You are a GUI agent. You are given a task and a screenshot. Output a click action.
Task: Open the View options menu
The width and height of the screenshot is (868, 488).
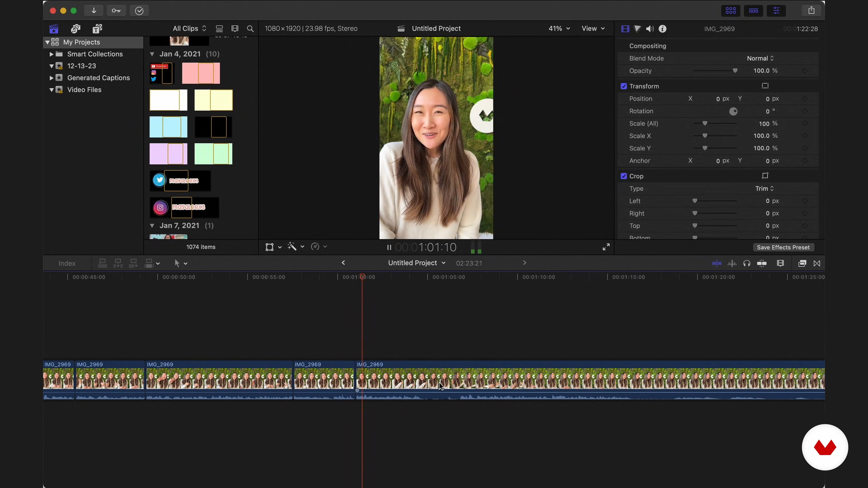tap(593, 29)
